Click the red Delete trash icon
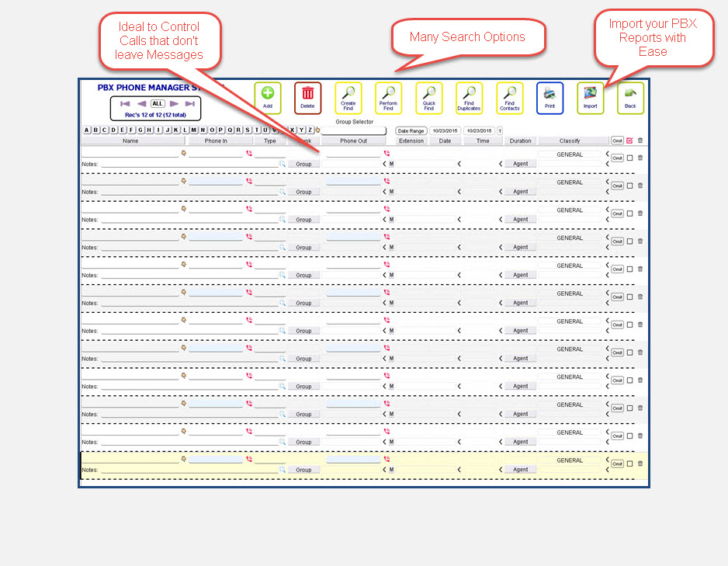The height and width of the screenshot is (566, 728). (x=307, y=94)
